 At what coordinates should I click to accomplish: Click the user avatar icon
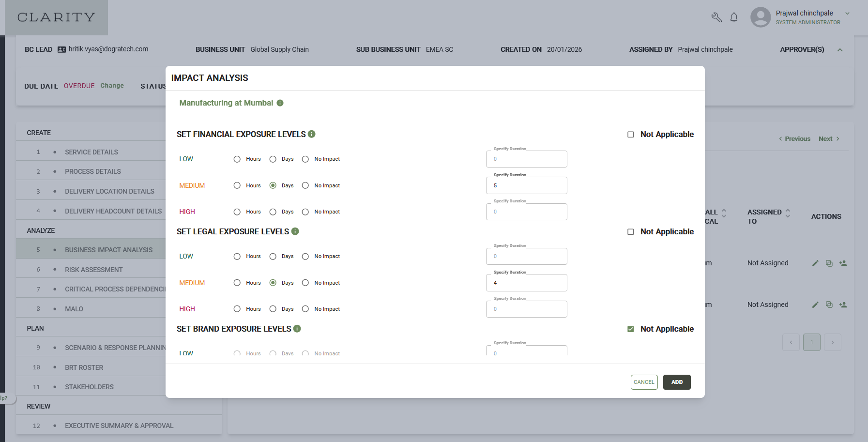tap(761, 17)
